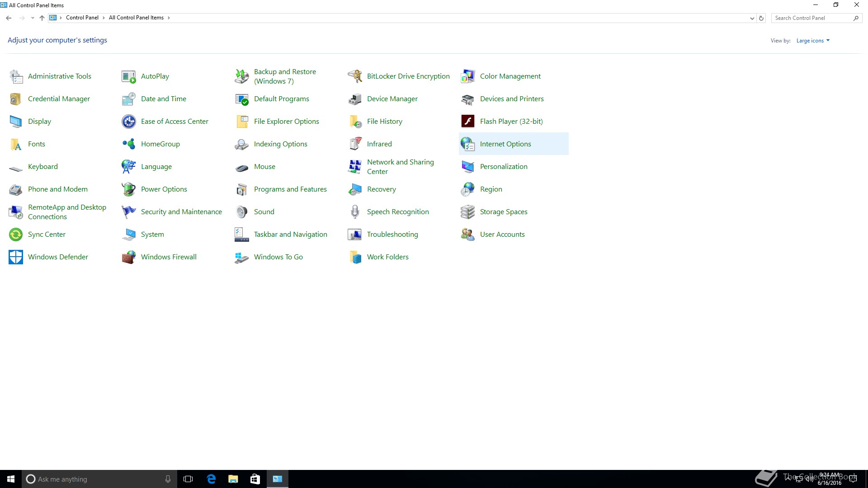This screenshot has width=868, height=488.
Task: Click the Work Folders link
Action: pyautogui.click(x=387, y=257)
